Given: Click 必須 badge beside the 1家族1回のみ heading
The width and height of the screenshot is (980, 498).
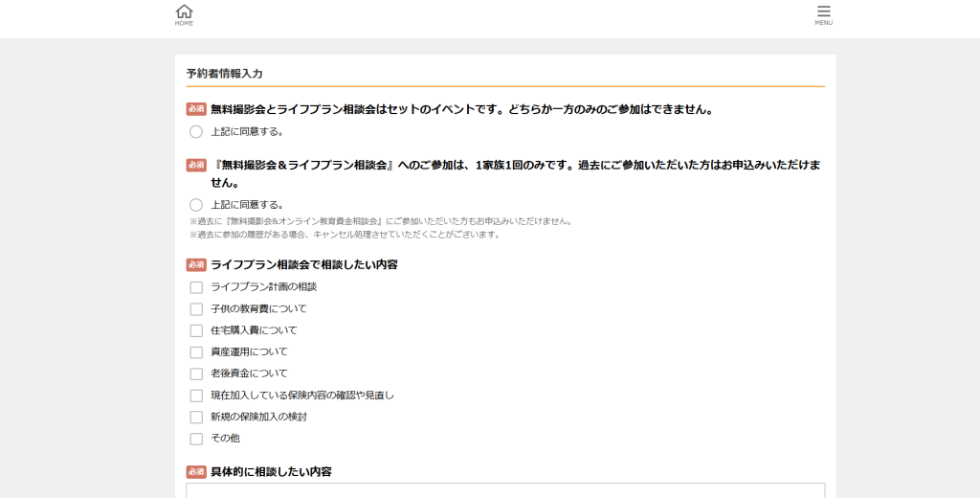Looking at the screenshot, I should [x=196, y=165].
